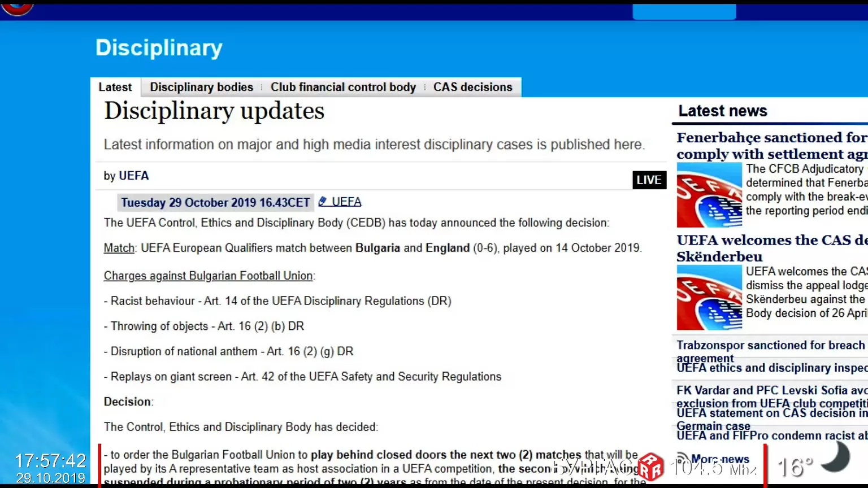Open the UEFA and FIFPro condemn racist article
The image size is (868, 488).
pos(772,435)
